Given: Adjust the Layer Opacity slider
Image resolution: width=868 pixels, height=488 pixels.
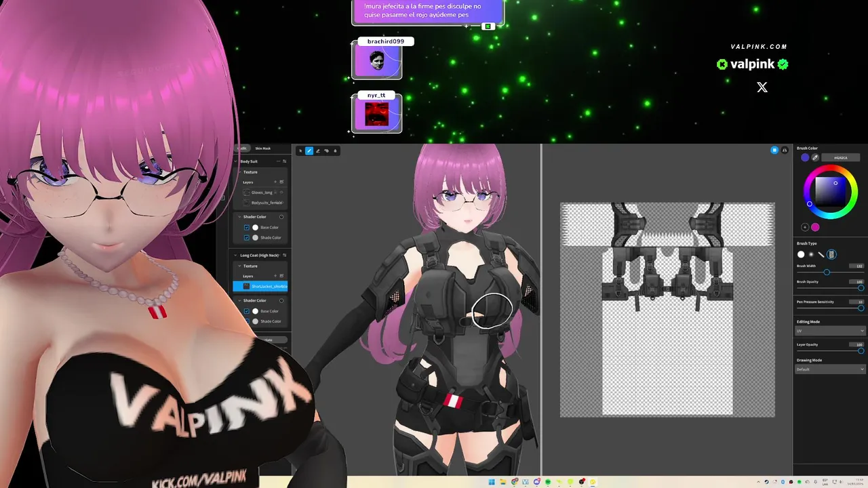Looking at the screenshot, I should pos(831,350).
